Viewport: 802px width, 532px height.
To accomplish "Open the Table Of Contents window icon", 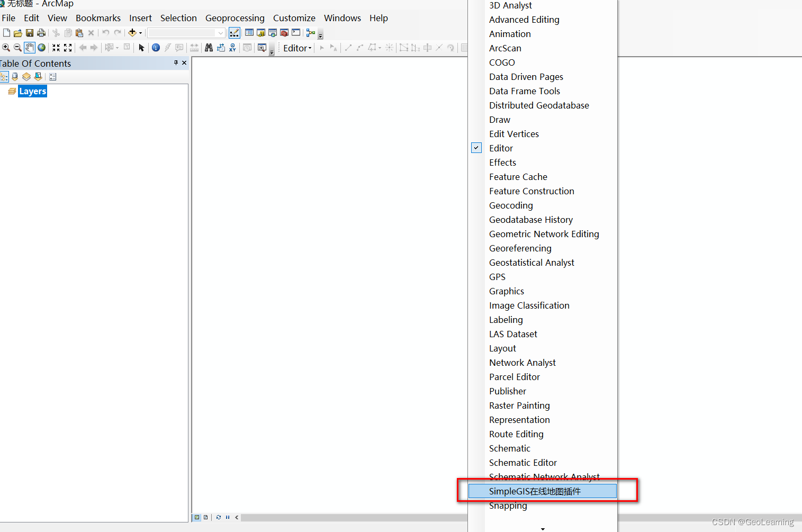I will click(x=249, y=33).
